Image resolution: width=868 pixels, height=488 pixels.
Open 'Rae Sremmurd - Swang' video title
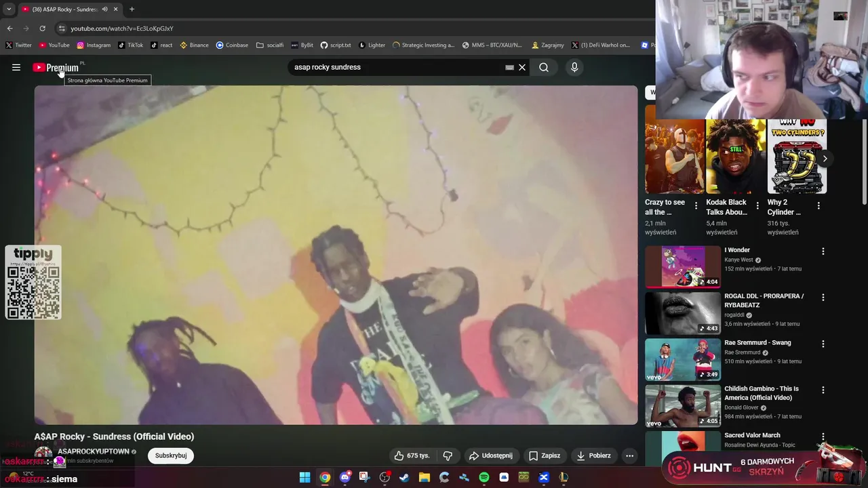click(757, 343)
